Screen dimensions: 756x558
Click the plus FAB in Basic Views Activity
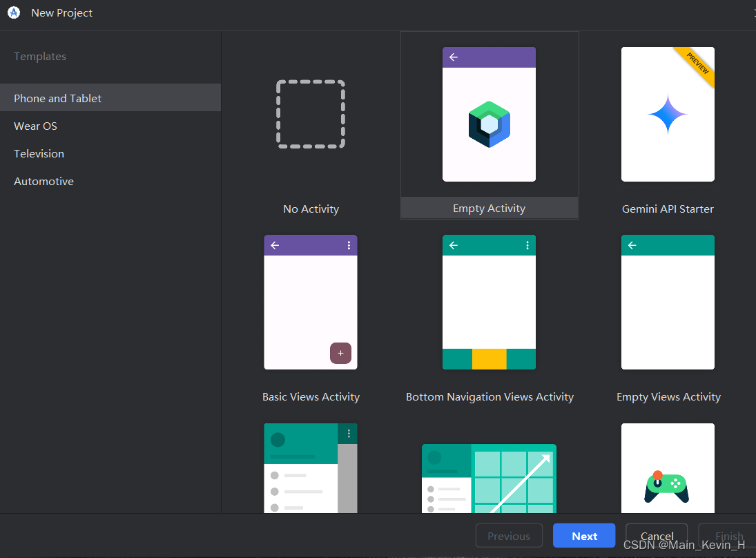(x=340, y=353)
